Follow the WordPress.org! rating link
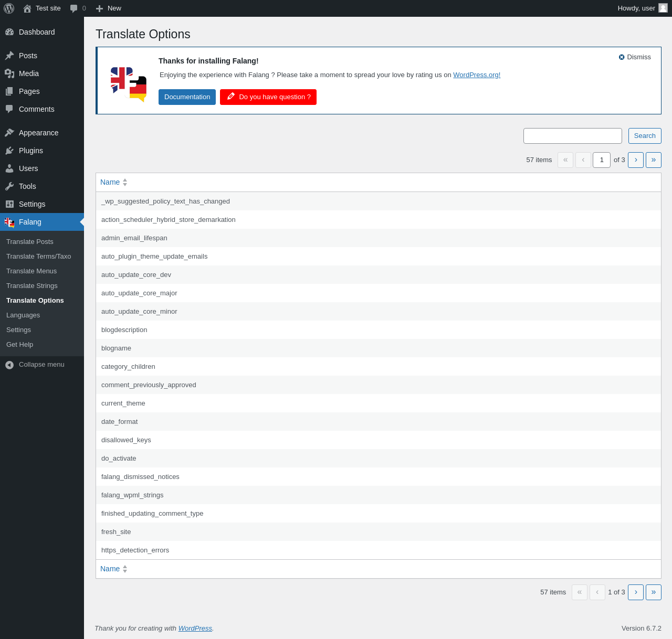672x639 pixels. [x=477, y=74]
